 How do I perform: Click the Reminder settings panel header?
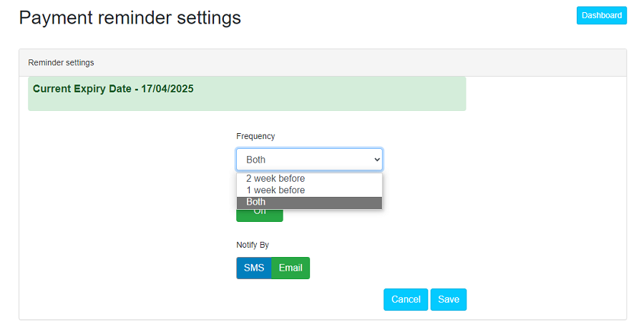(61, 62)
